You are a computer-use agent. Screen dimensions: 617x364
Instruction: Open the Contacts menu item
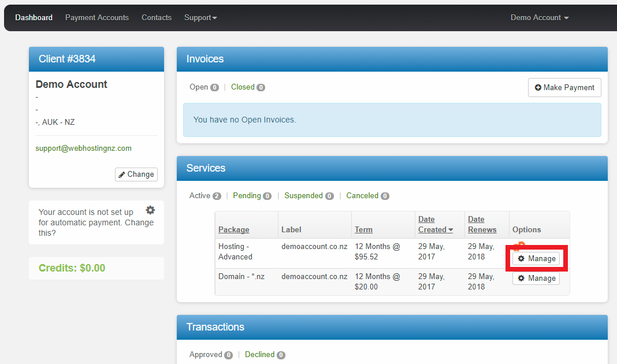point(157,18)
